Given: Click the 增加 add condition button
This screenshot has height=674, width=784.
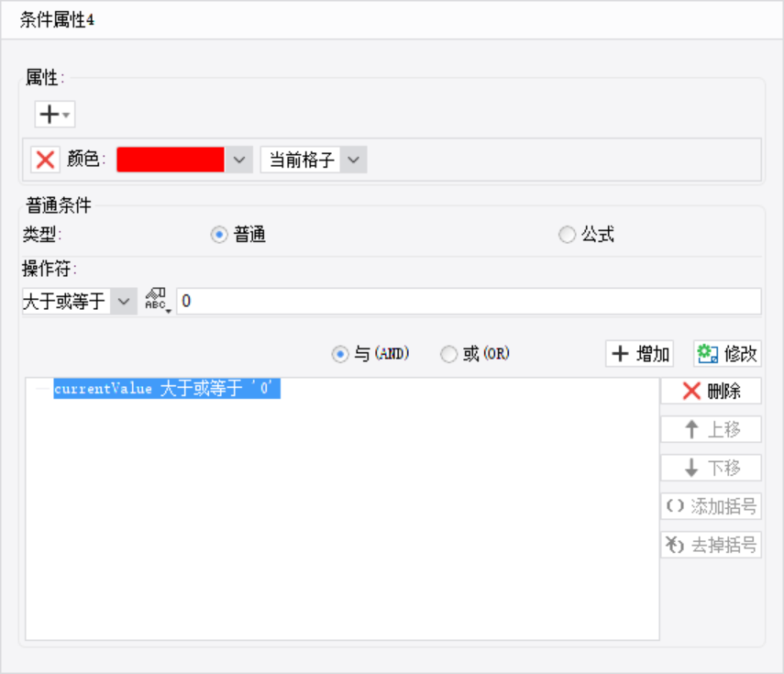Looking at the screenshot, I should 639,353.
